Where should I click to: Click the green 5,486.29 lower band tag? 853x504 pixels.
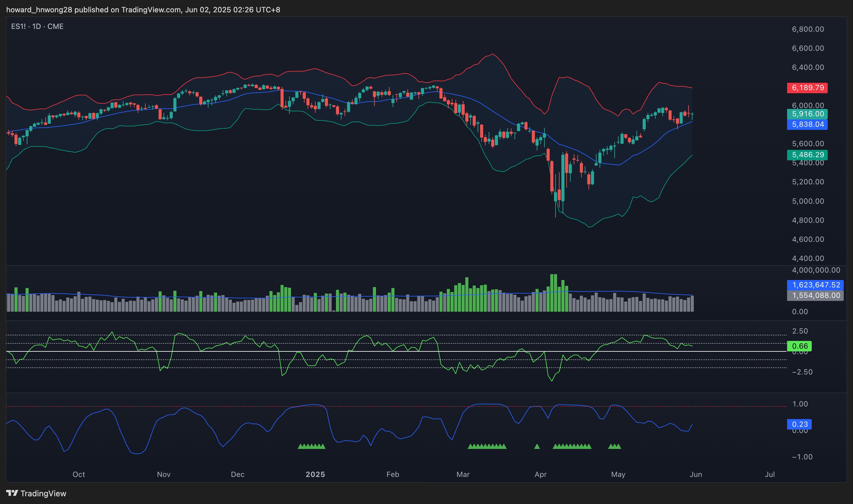click(807, 155)
